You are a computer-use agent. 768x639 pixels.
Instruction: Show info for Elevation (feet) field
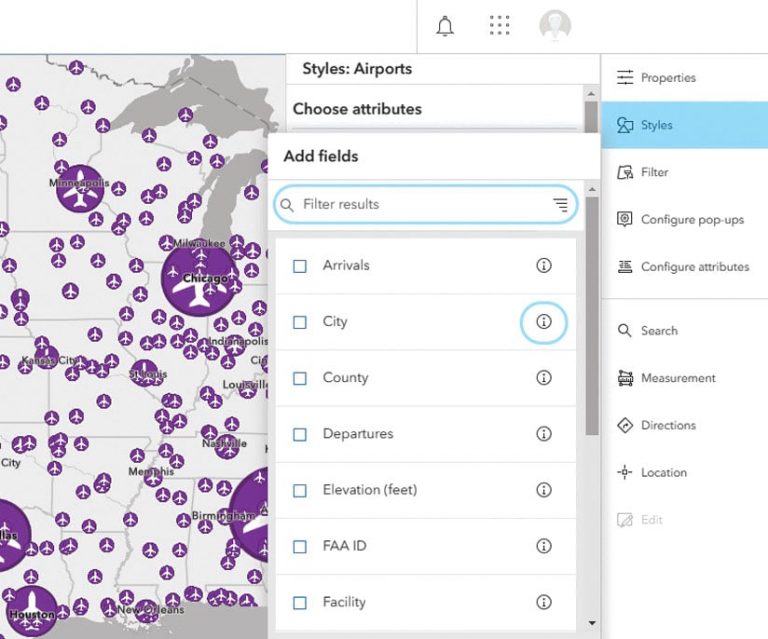pyautogui.click(x=544, y=490)
